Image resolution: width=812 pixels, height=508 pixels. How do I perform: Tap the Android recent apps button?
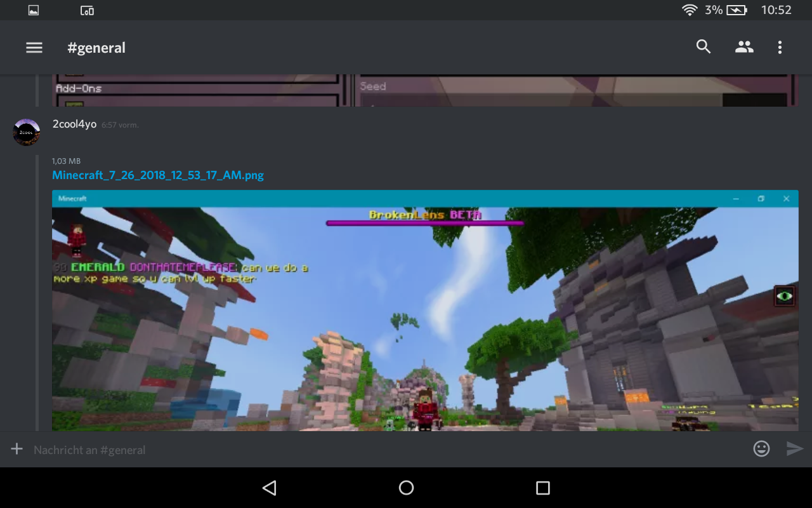pos(542,488)
